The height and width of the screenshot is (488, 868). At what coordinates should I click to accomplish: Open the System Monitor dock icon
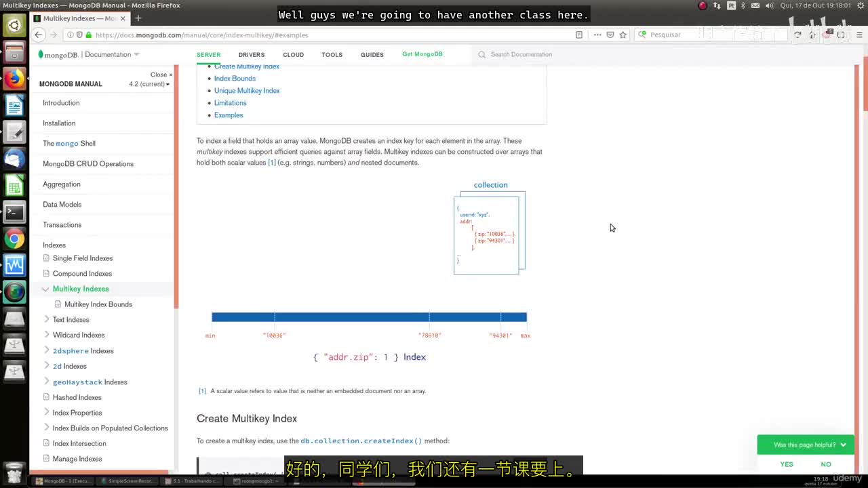coord(14,265)
